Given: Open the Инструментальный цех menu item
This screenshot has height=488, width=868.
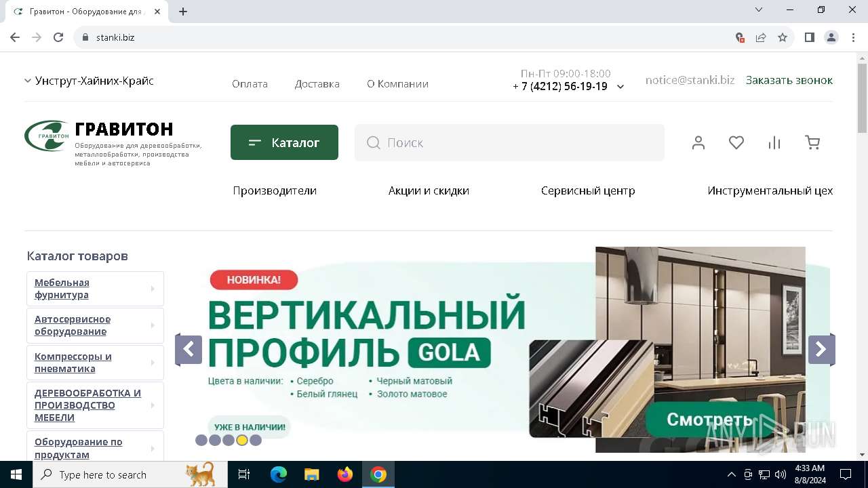Looking at the screenshot, I should (x=770, y=190).
